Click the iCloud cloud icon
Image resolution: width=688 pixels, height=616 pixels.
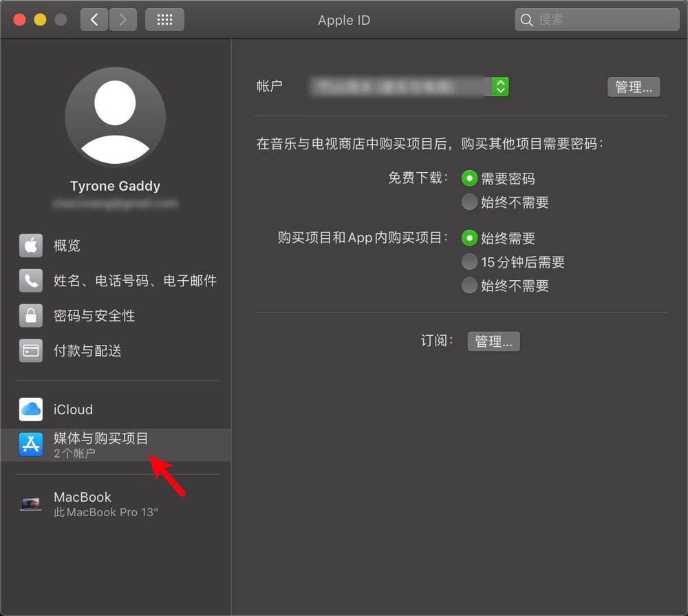coord(31,410)
